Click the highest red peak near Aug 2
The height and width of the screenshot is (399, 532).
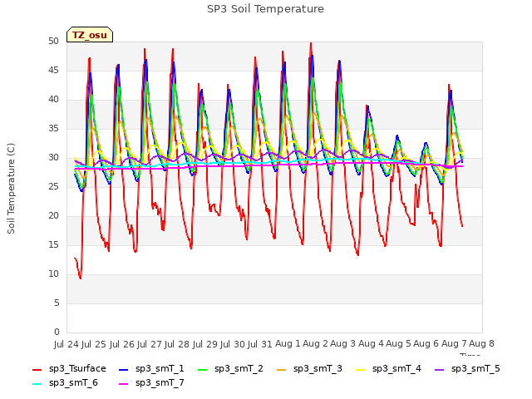point(311,43)
